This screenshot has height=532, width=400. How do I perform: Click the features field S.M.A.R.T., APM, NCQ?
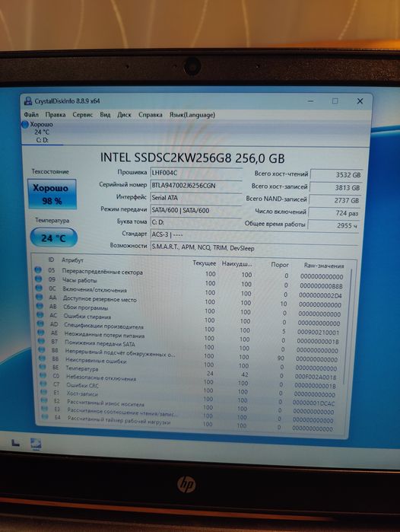(x=254, y=247)
